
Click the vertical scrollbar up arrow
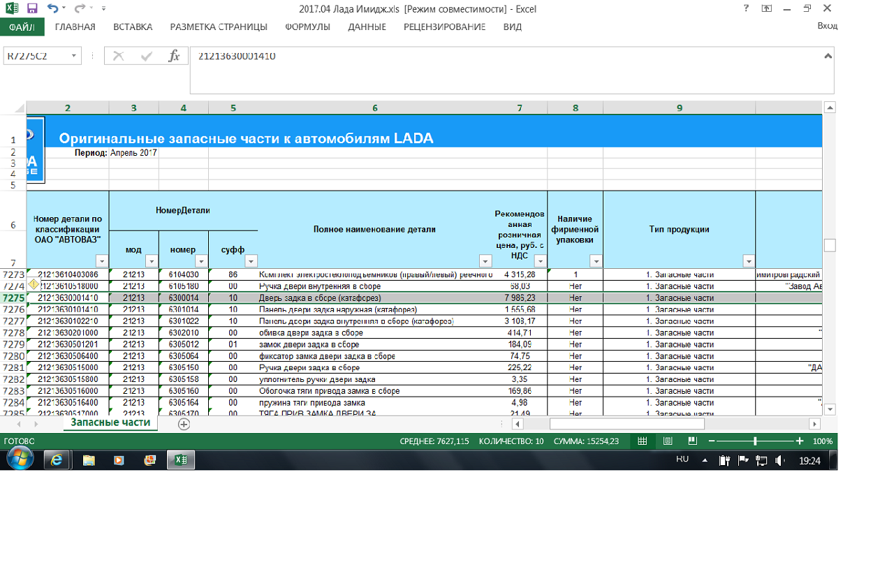[830, 108]
